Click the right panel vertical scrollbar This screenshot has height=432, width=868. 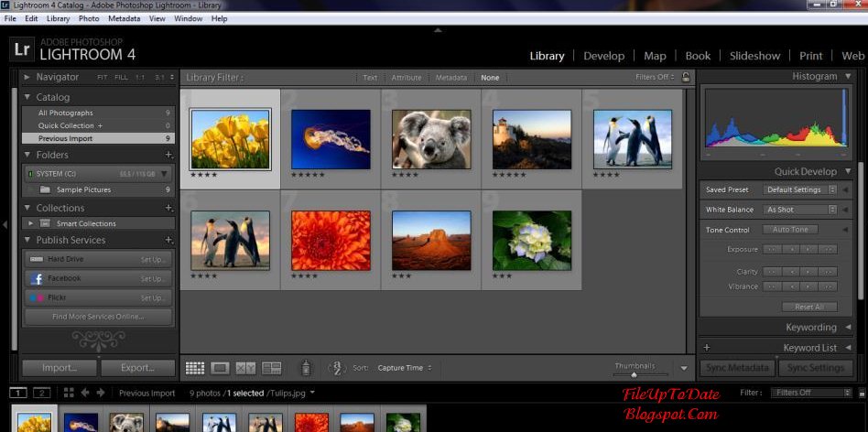click(860, 230)
